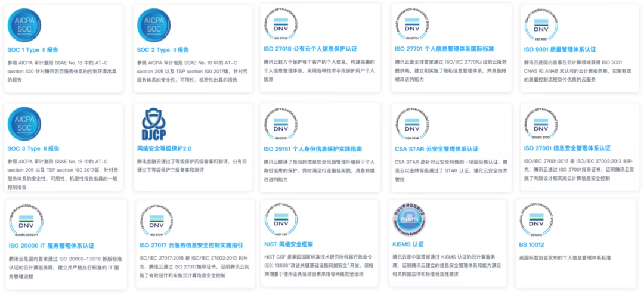Click the DNV ISO 9001 certification badge

[541, 26]
